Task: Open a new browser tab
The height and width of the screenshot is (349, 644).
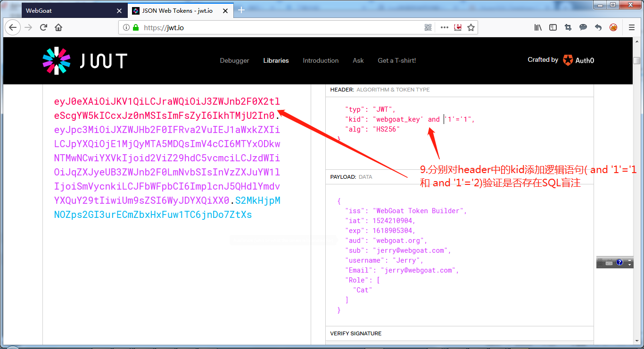Action: click(x=241, y=10)
